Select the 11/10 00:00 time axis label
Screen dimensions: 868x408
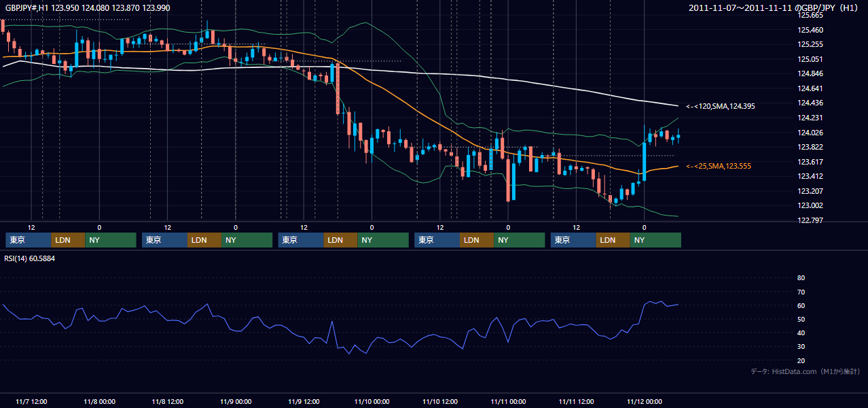(x=372, y=401)
